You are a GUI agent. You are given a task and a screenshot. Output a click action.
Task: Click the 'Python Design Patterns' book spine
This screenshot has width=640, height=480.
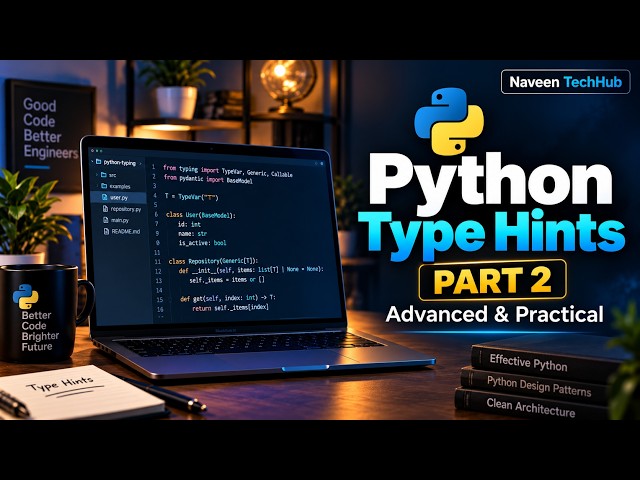coord(539,386)
